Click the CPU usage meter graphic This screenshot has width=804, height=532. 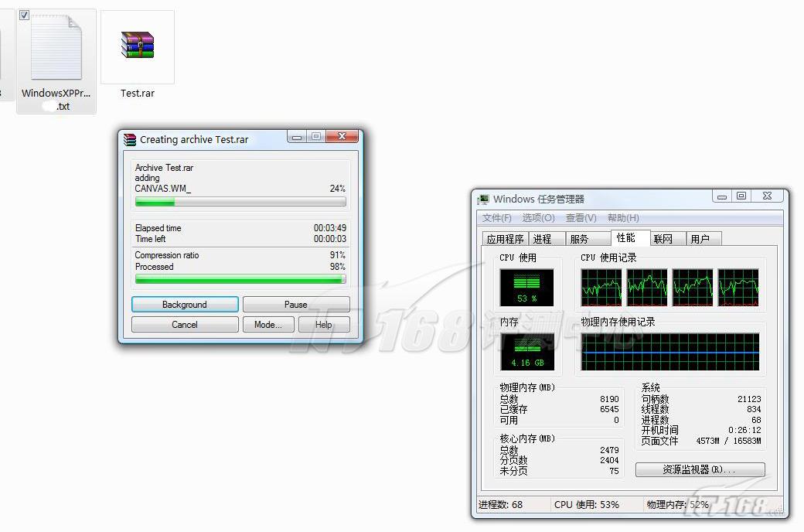point(526,287)
